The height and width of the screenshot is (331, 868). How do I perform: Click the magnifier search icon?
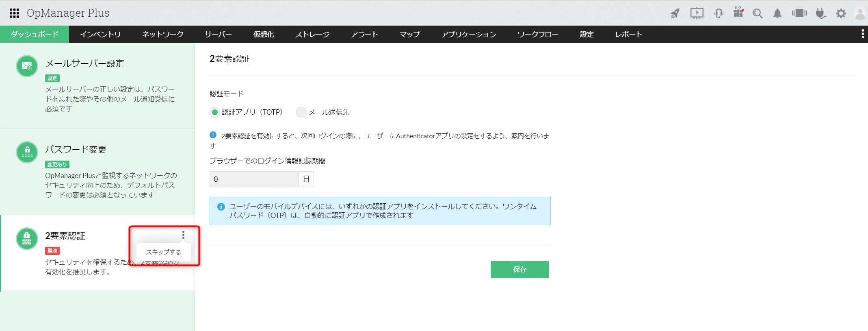(758, 13)
